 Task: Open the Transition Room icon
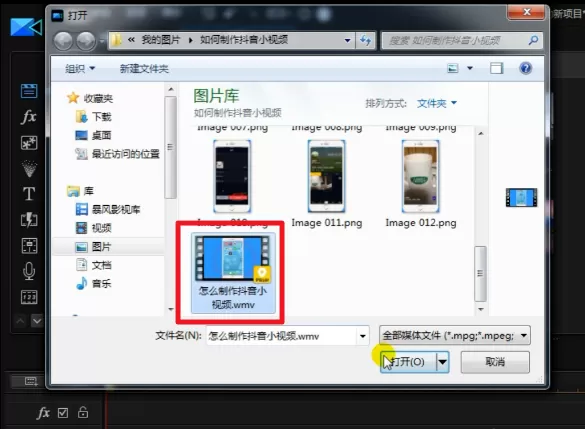click(29, 220)
